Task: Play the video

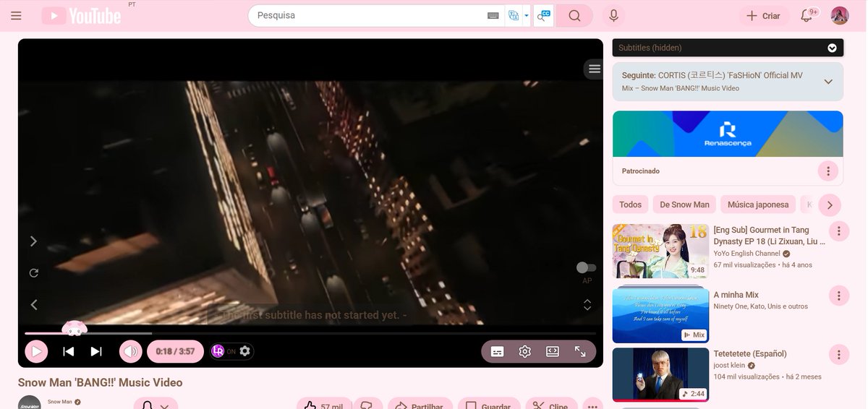Action: (35, 352)
